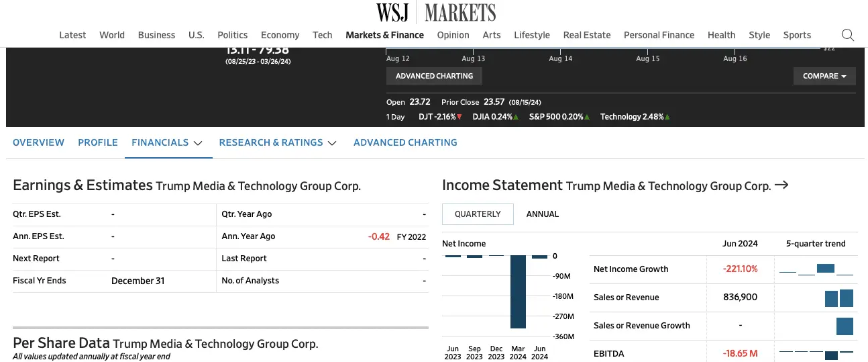The width and height of the screenshot is (868, 362).
Task: Open the Advanced Charting tab link
Action: point(405,142)
